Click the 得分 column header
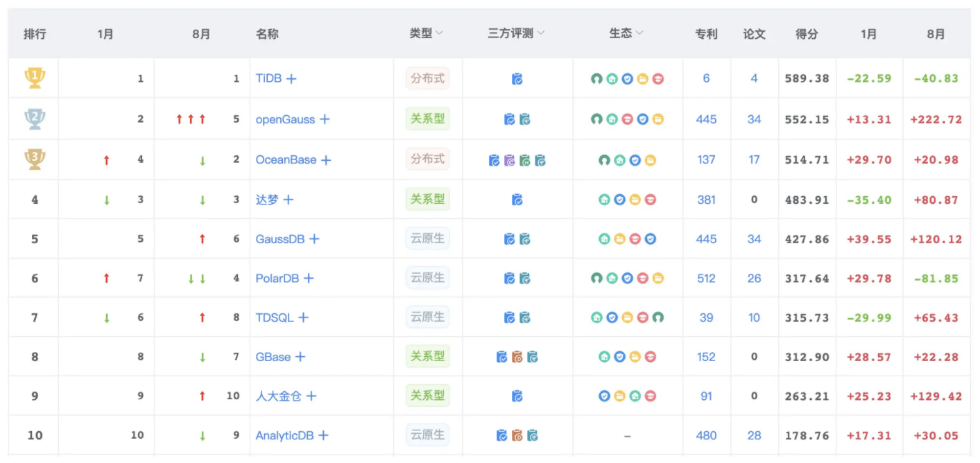The width and height of the screenshot is (980, 463). (x=807, y=34)
